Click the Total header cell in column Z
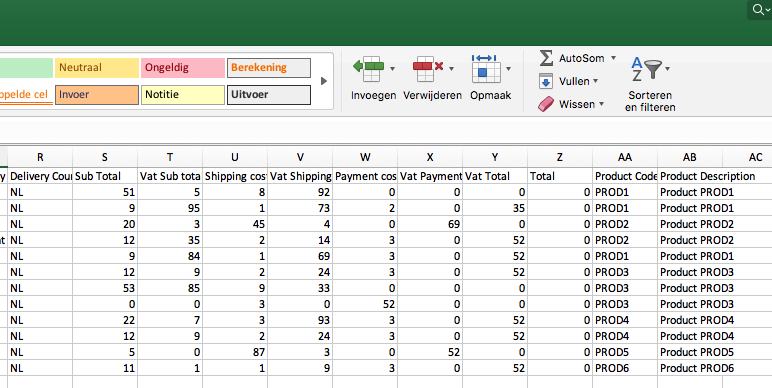 (560, 176)
